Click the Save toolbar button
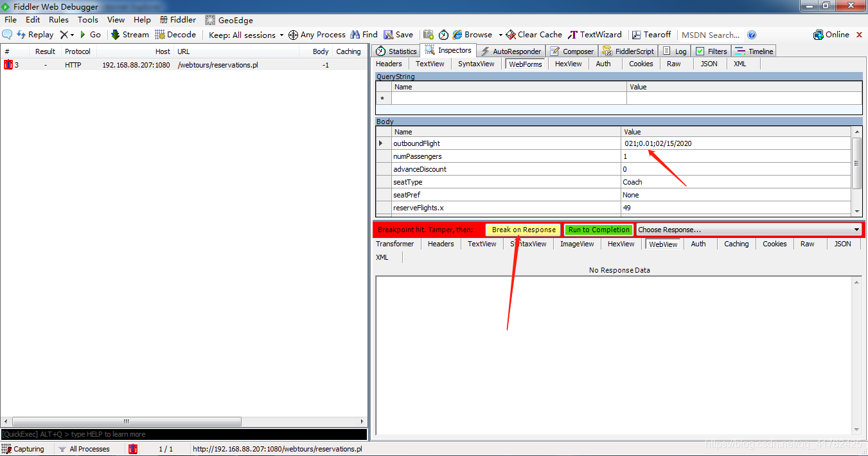Screen dimensions: 868x456 pyautogui.click(x=398, y=35)
